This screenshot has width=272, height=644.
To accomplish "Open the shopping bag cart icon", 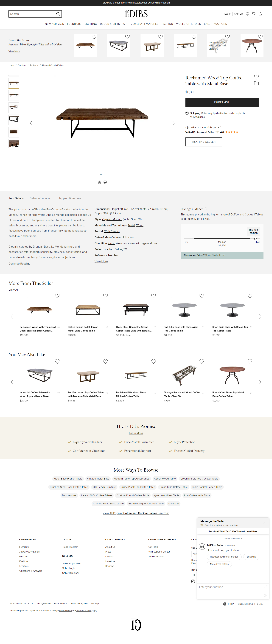I will tap(260, 14).
